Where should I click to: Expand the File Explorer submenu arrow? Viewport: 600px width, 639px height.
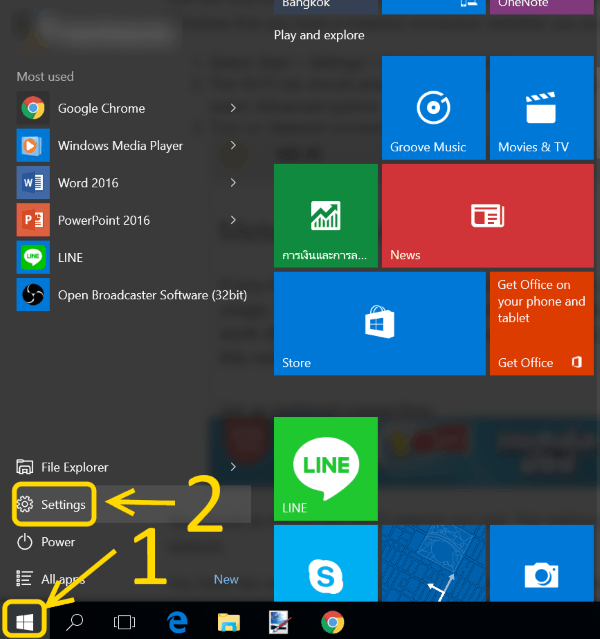point(233,467)
